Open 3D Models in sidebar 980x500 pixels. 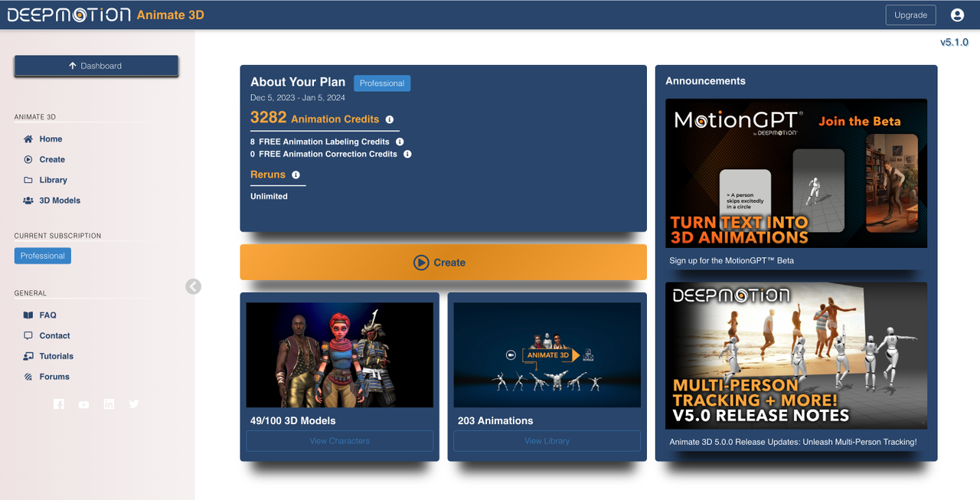pos(60,201)
